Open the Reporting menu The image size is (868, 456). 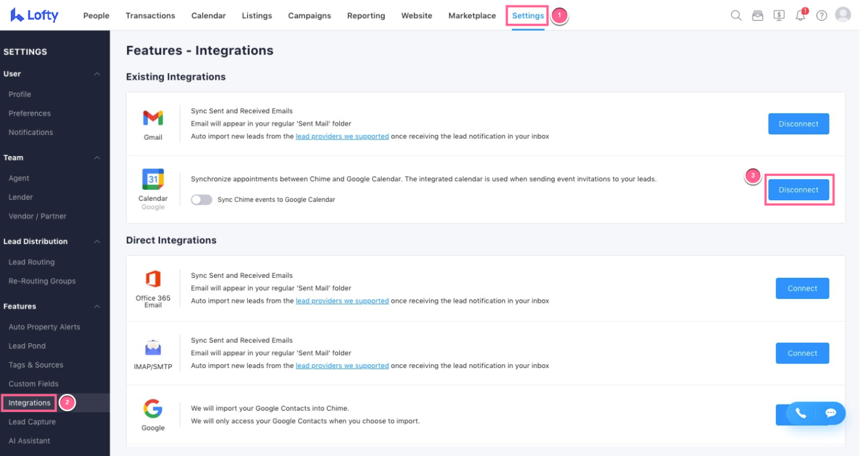coord(366,15)
